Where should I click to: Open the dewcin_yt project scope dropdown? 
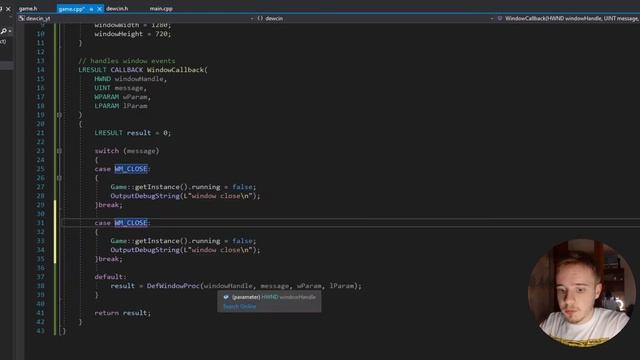[136, 18]
